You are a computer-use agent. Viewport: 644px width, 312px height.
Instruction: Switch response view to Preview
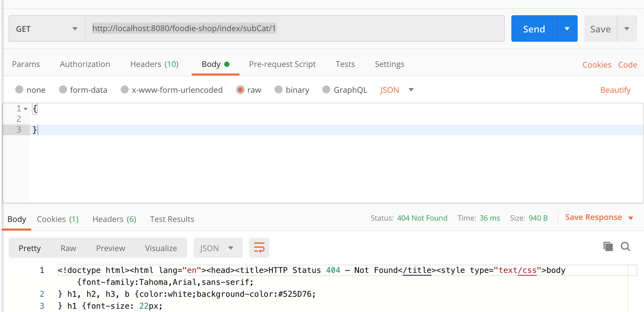[x=110, y=248]
